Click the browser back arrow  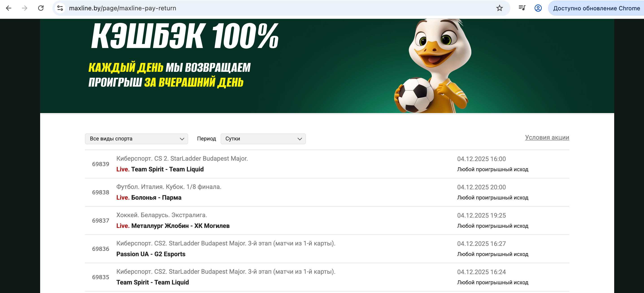(x=9, y=8)
